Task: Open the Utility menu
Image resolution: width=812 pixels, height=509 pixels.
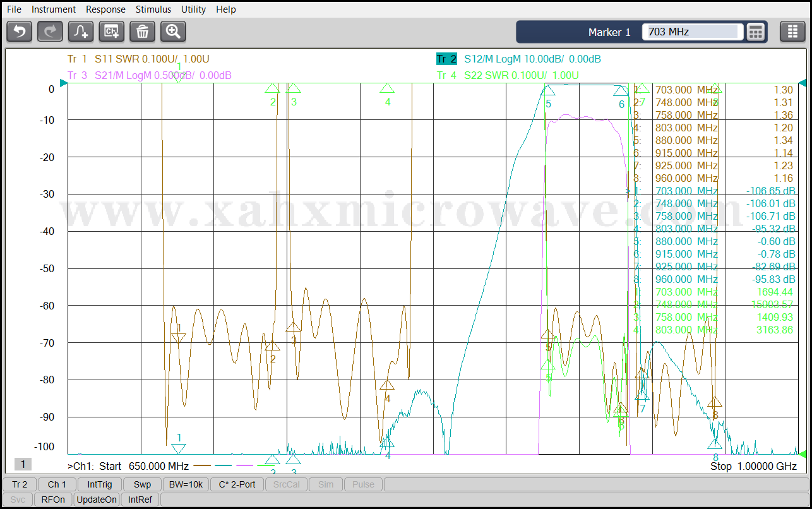Action: click(193, 9)
